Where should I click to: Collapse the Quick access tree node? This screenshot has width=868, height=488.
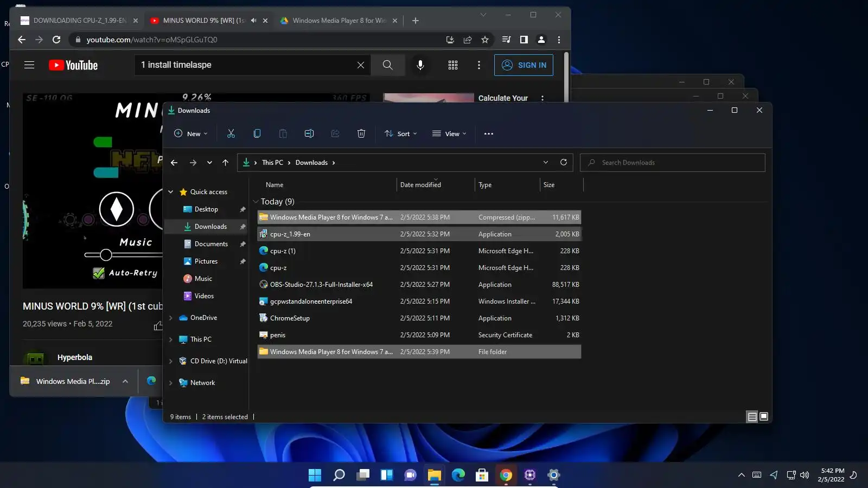[x=171, y=192]
